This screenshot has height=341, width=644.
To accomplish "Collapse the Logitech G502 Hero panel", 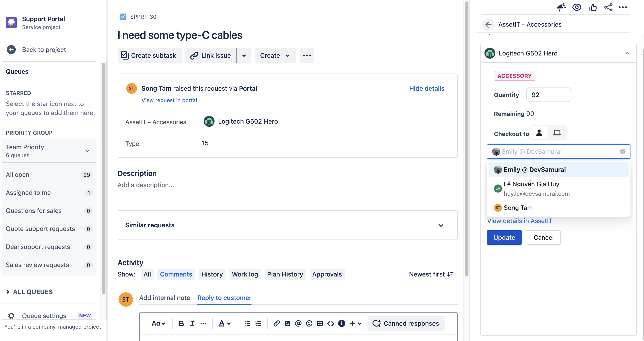I will point(627,53).
